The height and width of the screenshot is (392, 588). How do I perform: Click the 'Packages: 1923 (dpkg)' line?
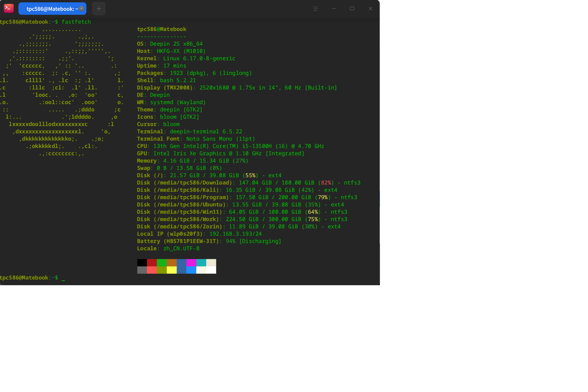click(x=194, y=73)
